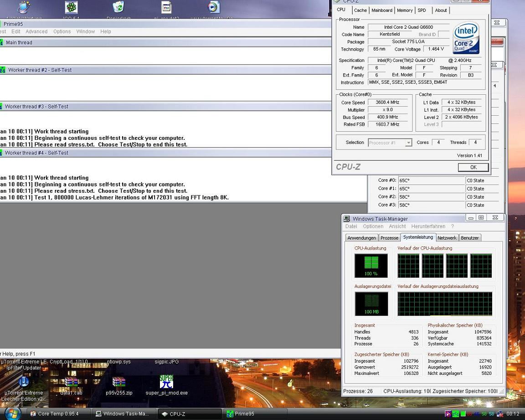The image size is (525, 420).
Task: Click the CPU-Auslastung 100 % gauge
Action: (371, 266)
